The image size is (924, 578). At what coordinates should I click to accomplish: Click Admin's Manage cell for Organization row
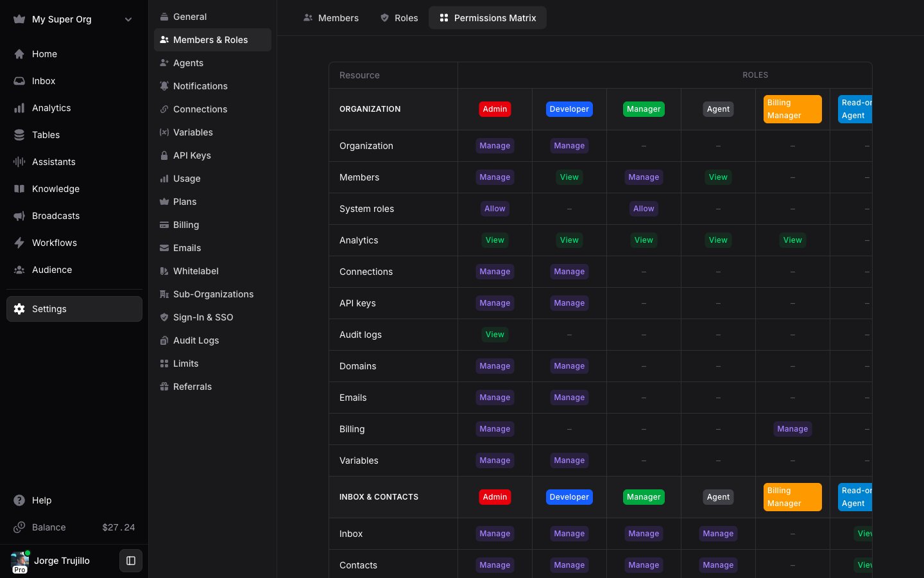495,146
